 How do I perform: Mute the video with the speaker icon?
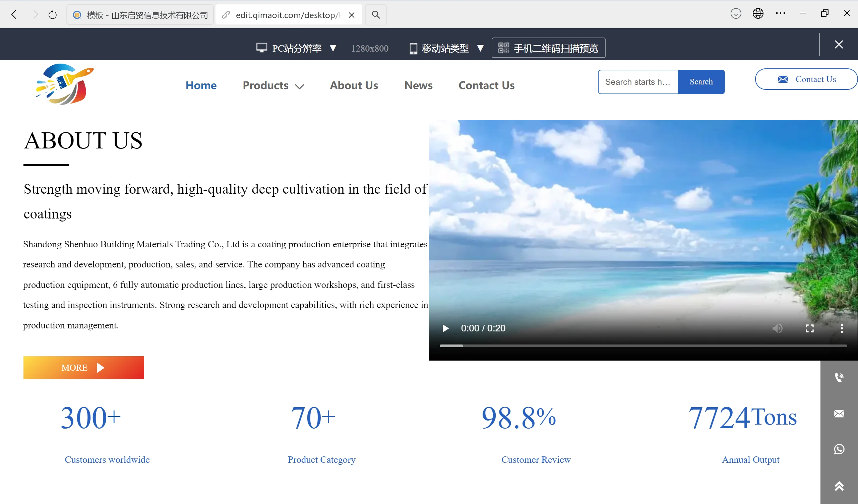coord(777,328)
